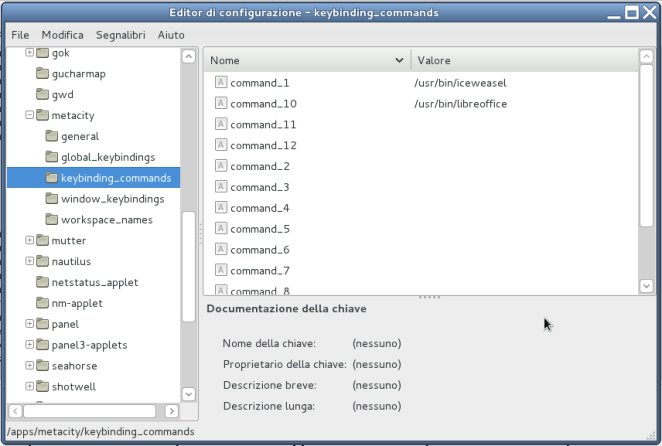Click the folder icon beside gucharmap
662x446 pixels.
point(42,74)
